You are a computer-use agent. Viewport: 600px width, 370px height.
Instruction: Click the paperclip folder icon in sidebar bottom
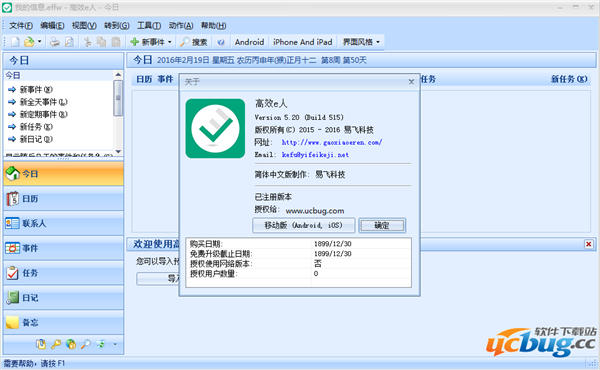coord(41,344)
